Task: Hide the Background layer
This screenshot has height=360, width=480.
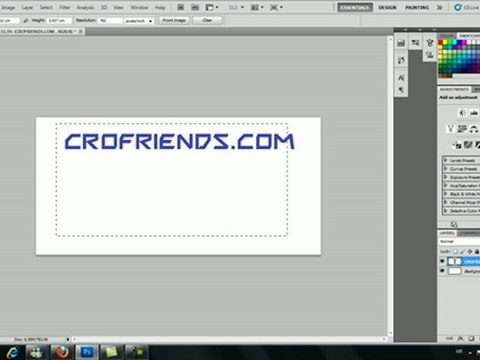Action: 442,271
